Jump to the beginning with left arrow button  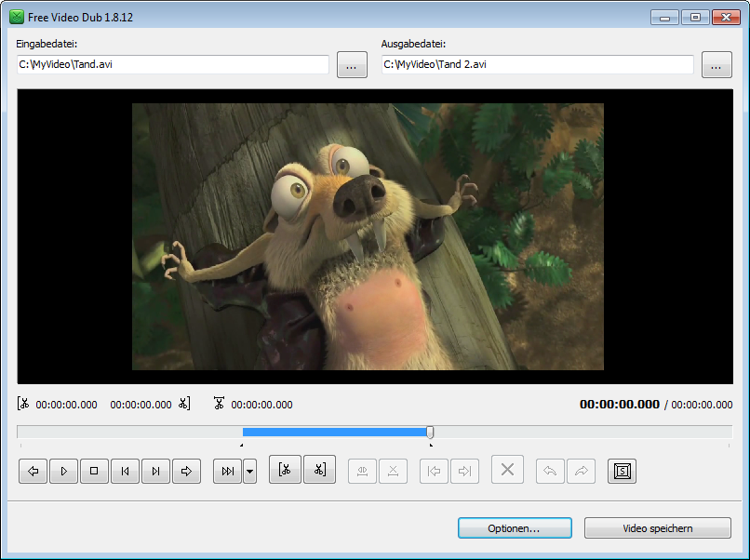click(x=33, y=472)
